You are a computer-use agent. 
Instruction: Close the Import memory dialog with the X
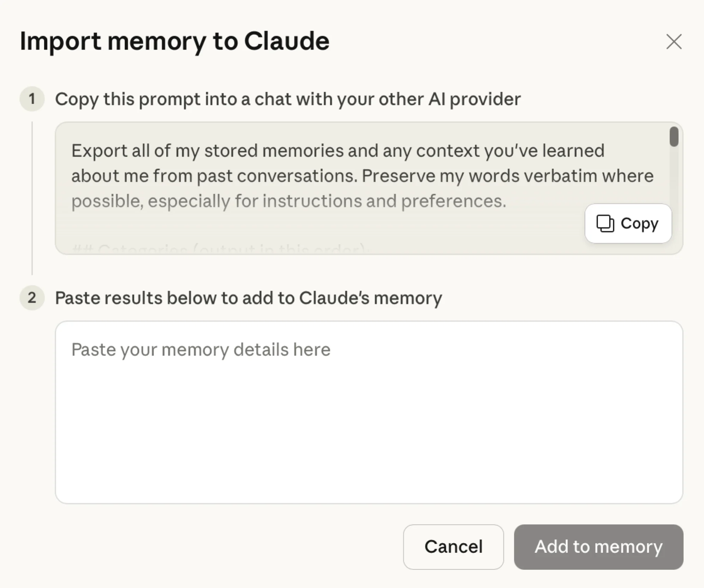674,42
